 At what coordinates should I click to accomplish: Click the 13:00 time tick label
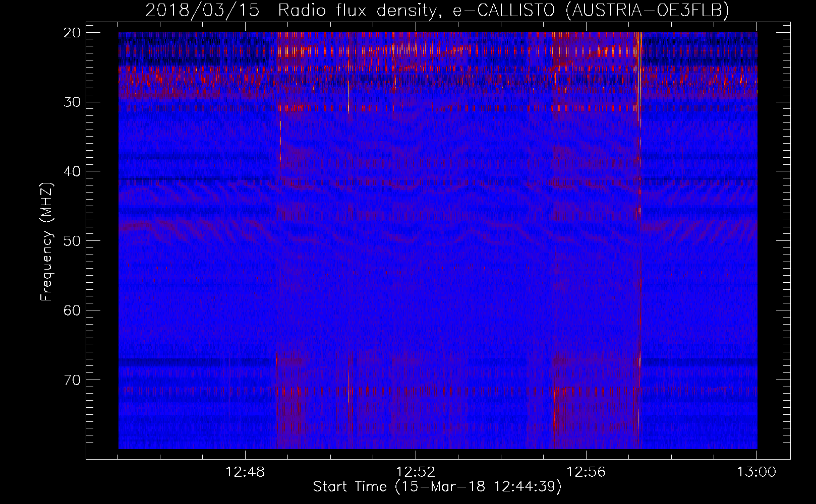[756, 472]
